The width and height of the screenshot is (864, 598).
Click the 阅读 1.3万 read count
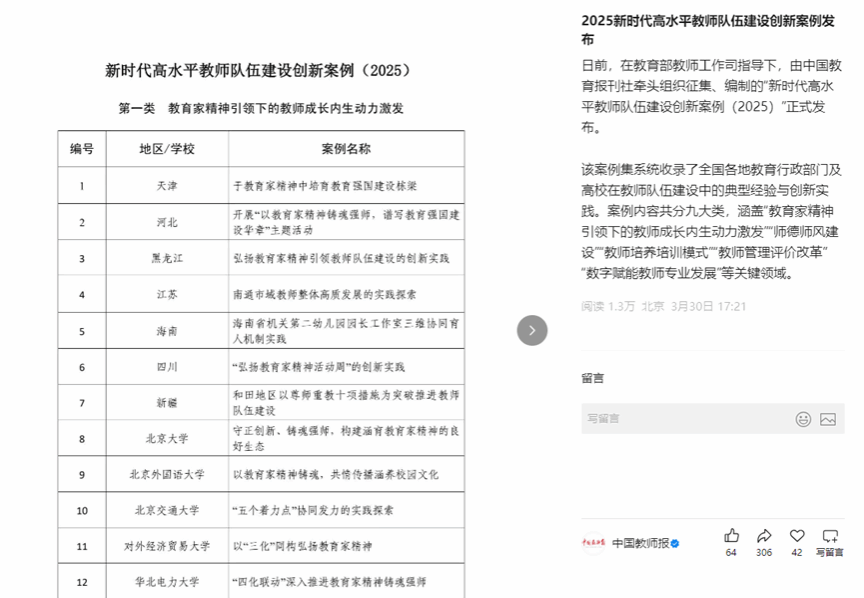(x=608, y=306)
